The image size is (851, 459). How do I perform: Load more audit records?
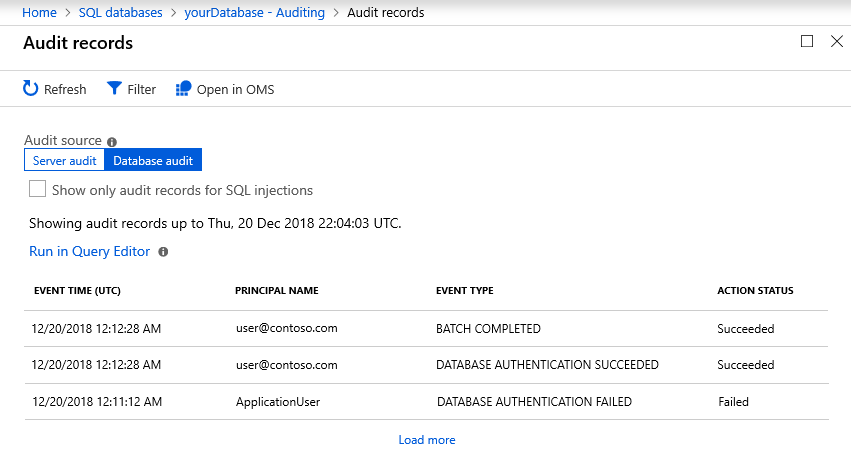tap(426, 440)
